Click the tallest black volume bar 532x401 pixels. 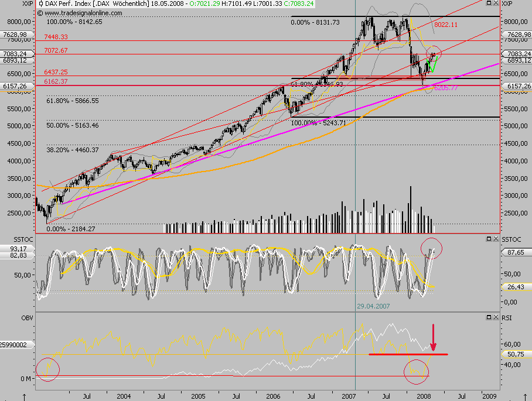pyautogui.click(x=411, y=210)
